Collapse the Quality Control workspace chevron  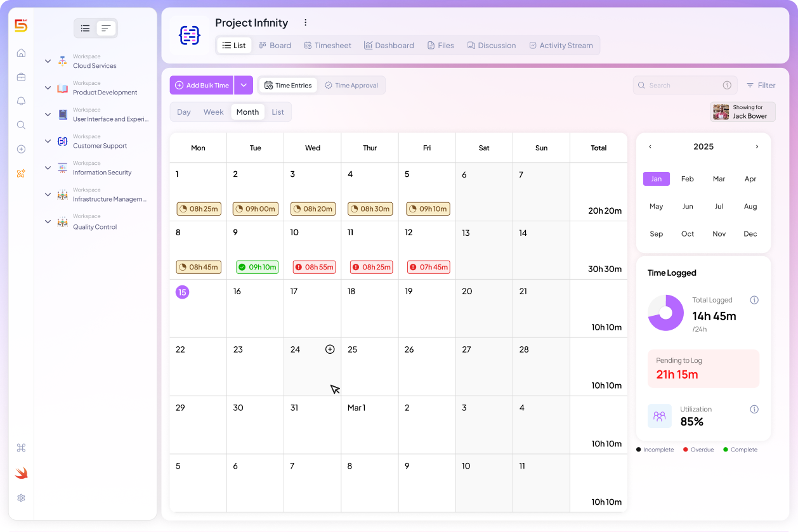[x=48, y=222]
